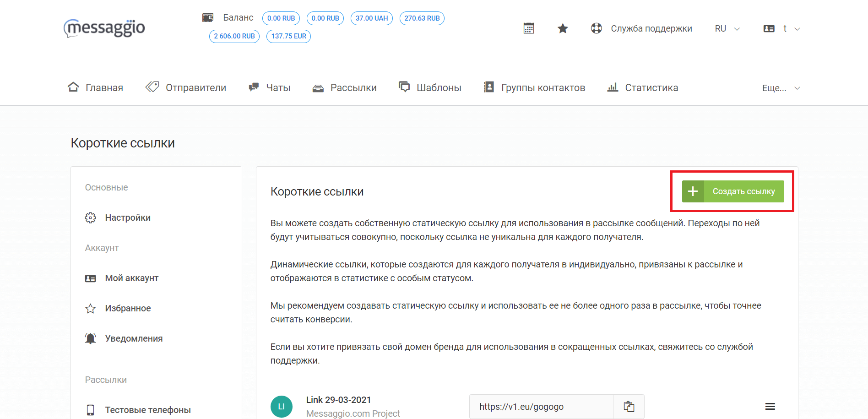Click the 37.00 UAH balance badge
This screenshot has width=868, height=419.
[372, 18]
